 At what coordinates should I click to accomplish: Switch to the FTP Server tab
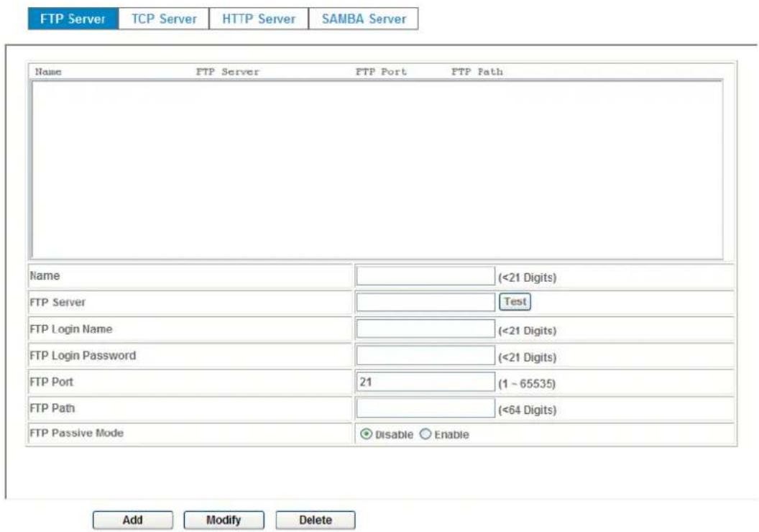[x=73, y=19]
